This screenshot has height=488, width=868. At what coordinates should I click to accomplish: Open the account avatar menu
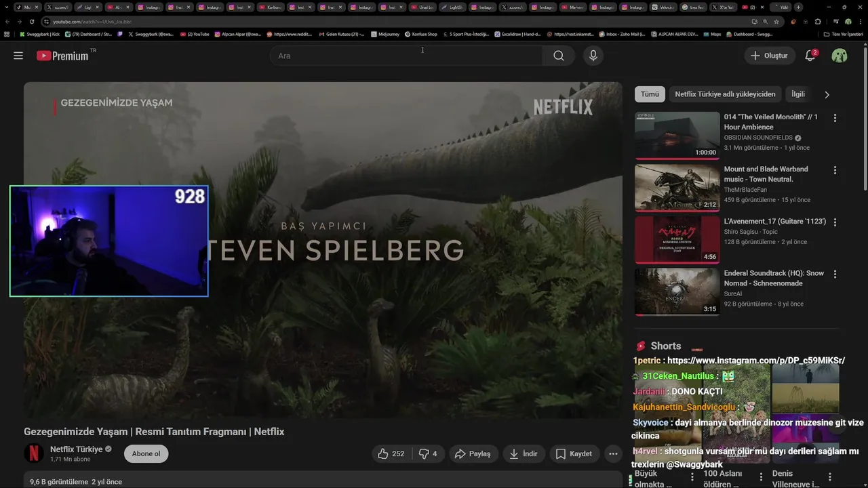(x=840, y=56)
